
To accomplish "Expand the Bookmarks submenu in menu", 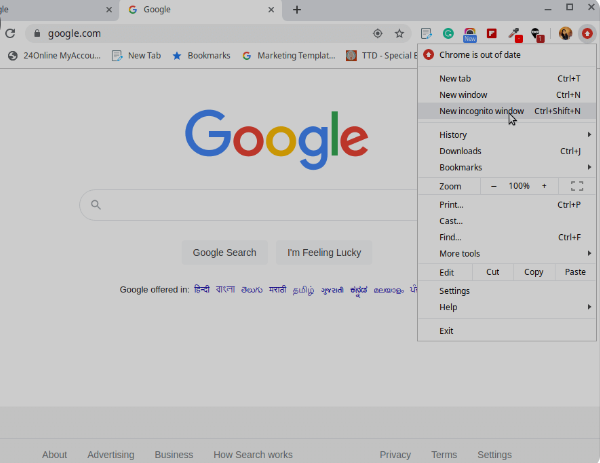I will [507, 167].
